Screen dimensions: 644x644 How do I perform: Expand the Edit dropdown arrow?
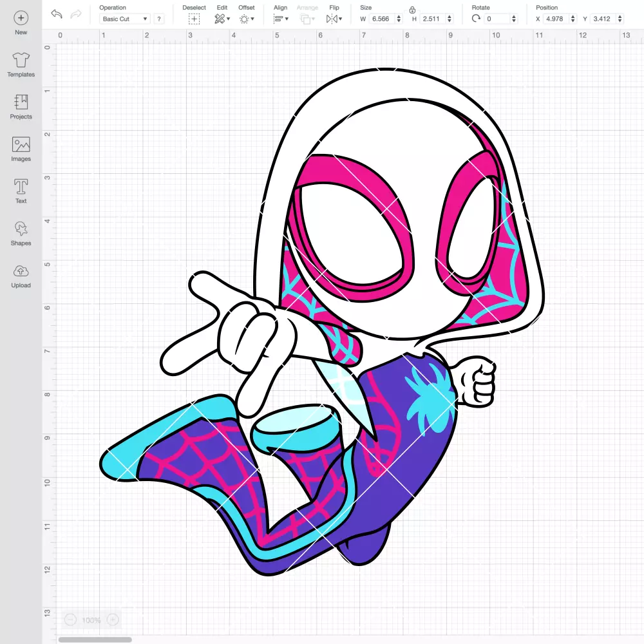coord(229,19)
